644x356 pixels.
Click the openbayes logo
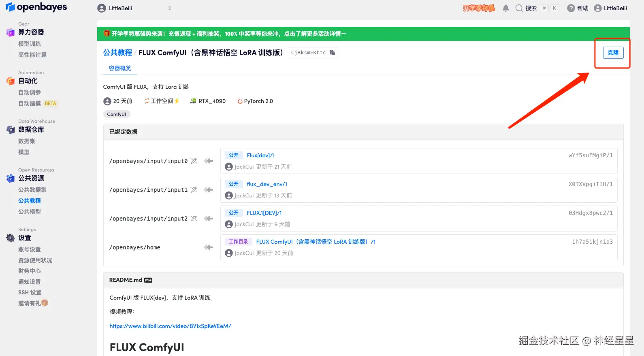(36, 7)
